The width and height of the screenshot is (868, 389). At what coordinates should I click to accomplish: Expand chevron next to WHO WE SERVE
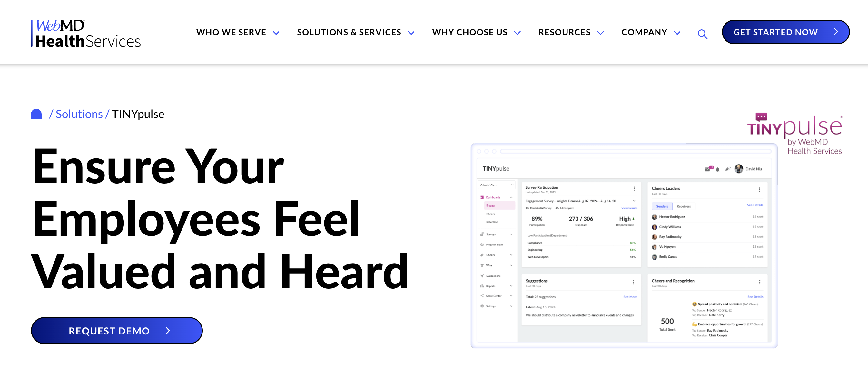pos(276,33)
